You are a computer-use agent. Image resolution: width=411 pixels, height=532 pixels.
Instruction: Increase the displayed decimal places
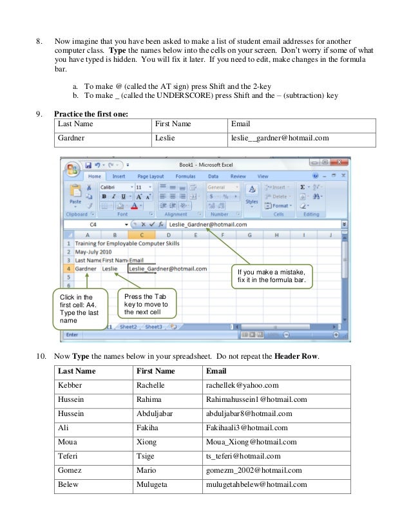pyautogui.click(x=211, y=205)
